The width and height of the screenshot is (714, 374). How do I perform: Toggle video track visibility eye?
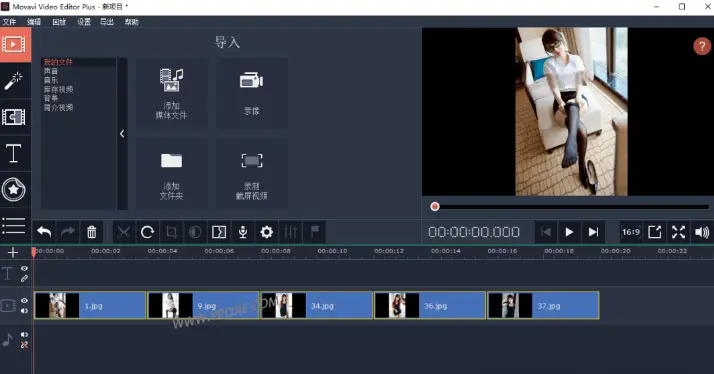(x=24, y=301)
